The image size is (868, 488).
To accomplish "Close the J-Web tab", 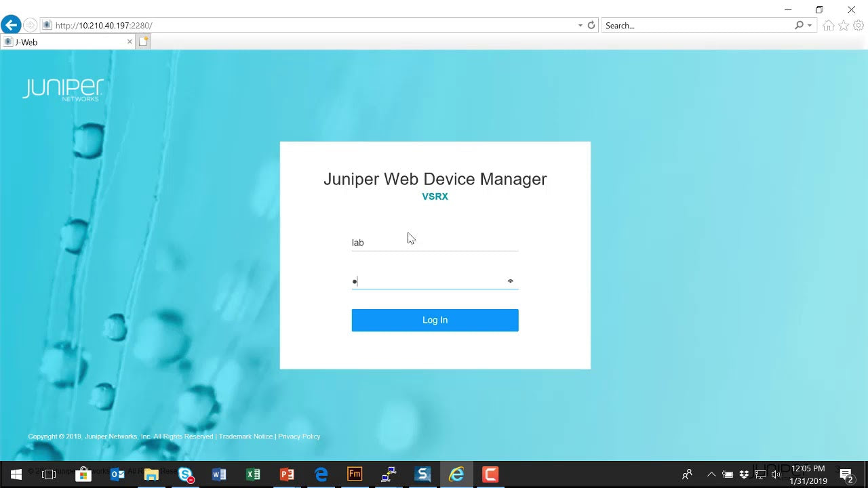I will [x=130, y=42].
